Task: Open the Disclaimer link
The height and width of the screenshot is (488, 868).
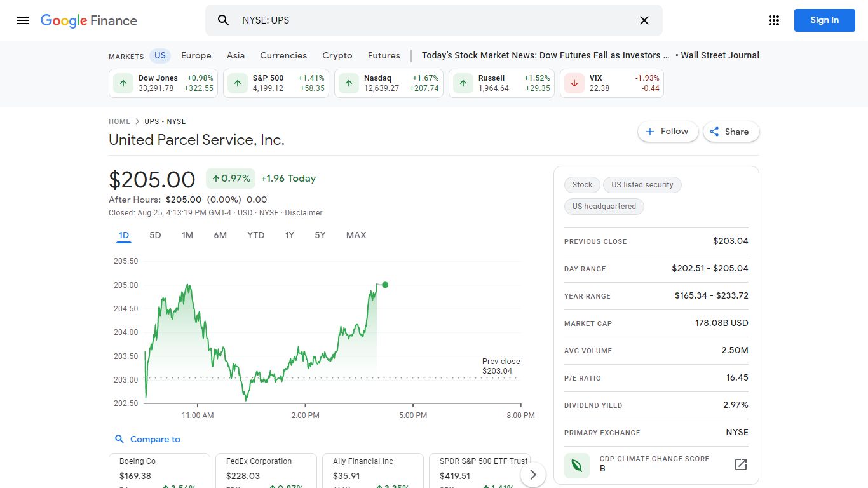Action: point(304,213)
